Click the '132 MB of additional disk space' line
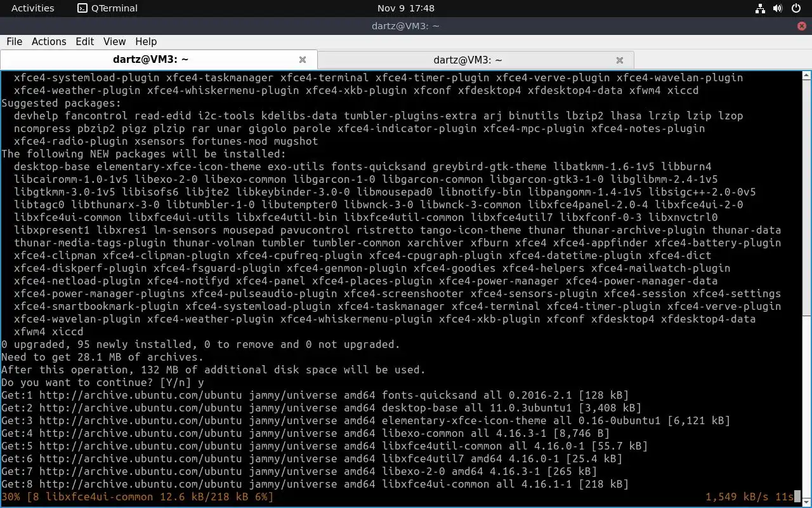Viewport: 812px width, 508px height. [213, 370]
